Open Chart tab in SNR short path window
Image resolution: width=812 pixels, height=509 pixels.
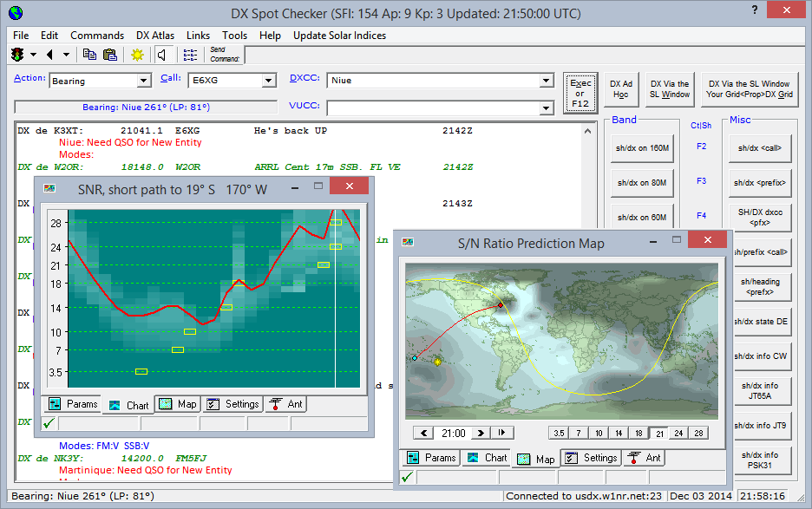[128, 406]
